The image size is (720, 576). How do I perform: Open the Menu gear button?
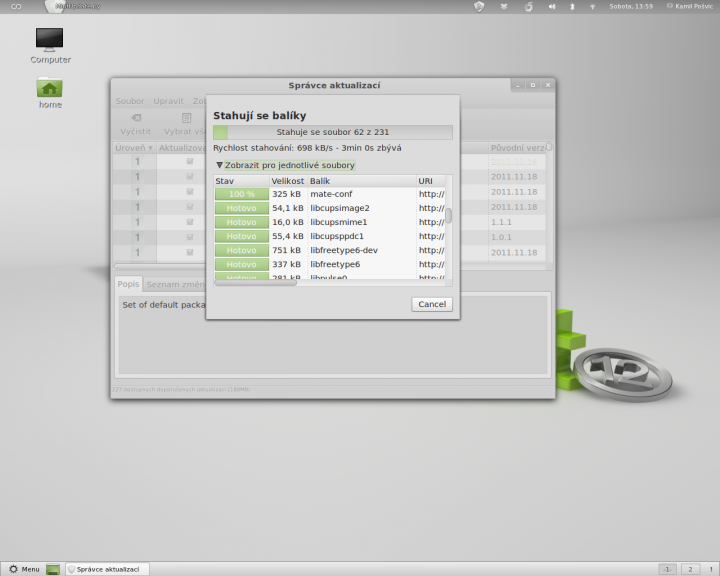coord(24,569)
